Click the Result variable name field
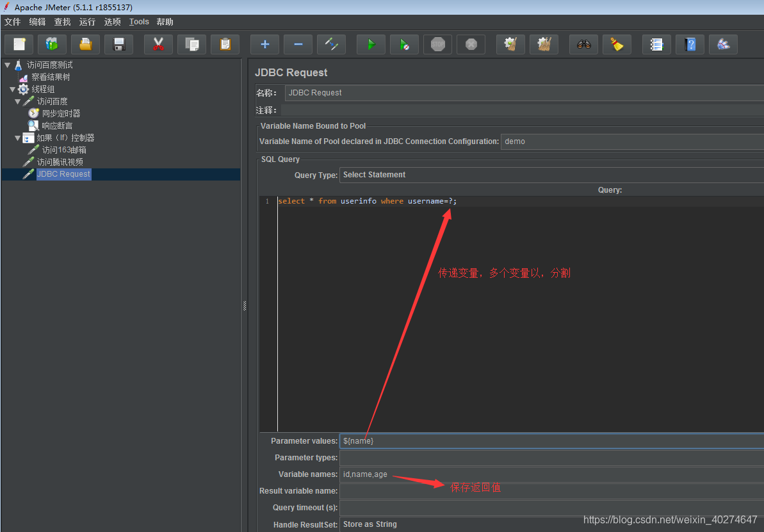This screenshot has width=764, height=532. pos(551,491)
